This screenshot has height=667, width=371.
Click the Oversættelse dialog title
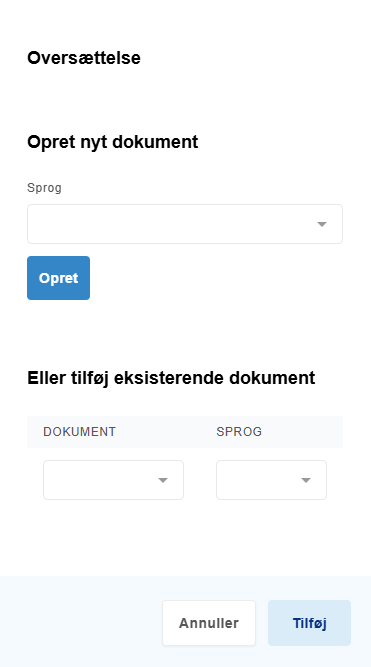(x=84, y=58)
